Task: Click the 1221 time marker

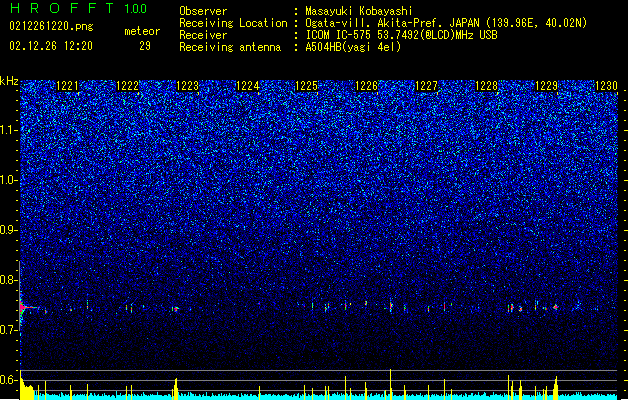Action: point(67,86)
